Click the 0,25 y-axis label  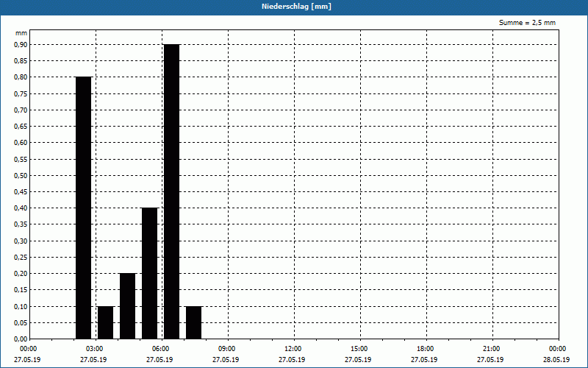(21, 257)
